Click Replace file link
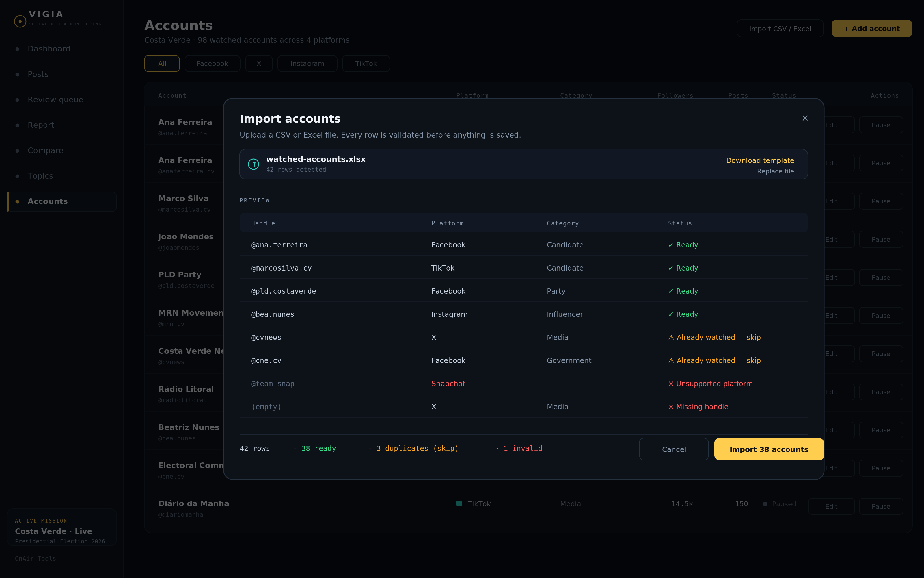924x578 pixels. pos(775,171)
